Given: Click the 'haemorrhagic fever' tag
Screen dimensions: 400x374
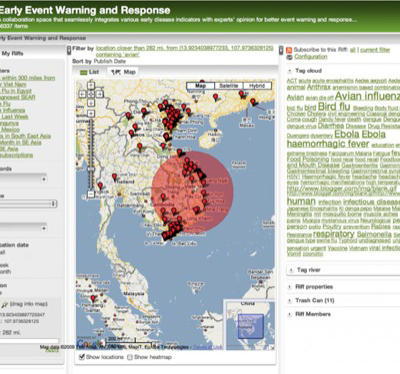Looking at the screenshot, I should [328, 144].
